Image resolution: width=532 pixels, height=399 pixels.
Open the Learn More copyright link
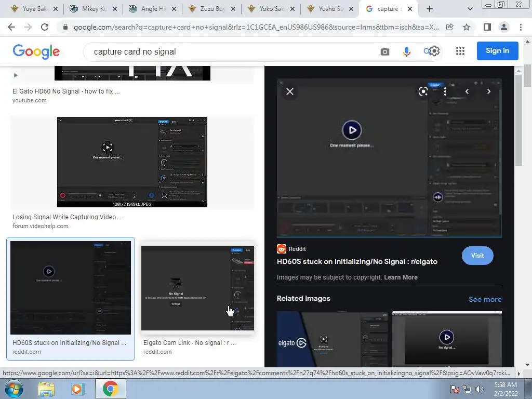[401, 277]
